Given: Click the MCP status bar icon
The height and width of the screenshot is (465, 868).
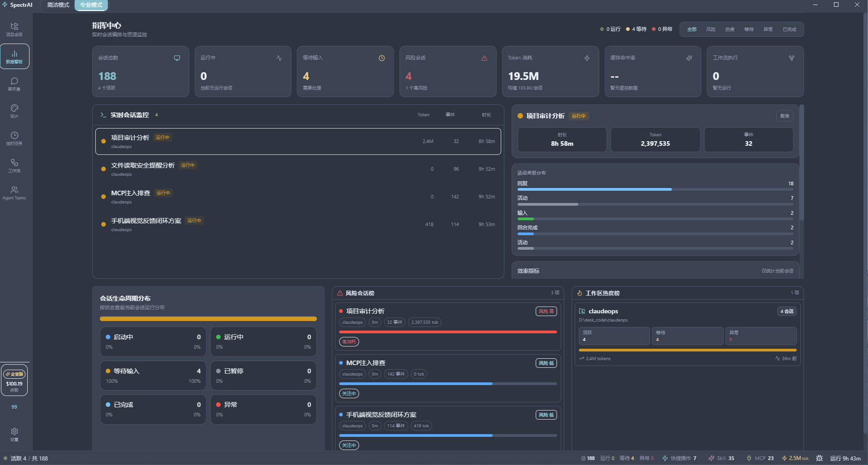Looking at the screenshot, I should coord(759,458).
